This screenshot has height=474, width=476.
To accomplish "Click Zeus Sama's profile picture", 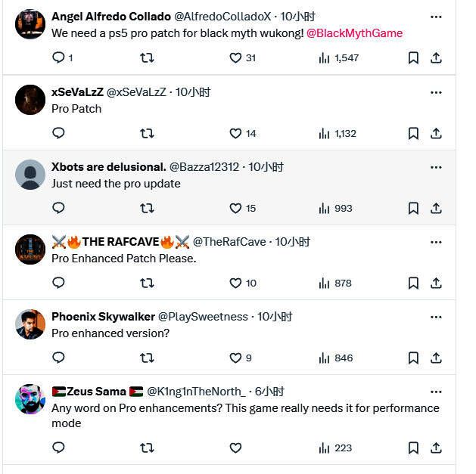I will (x=30, y=399).
